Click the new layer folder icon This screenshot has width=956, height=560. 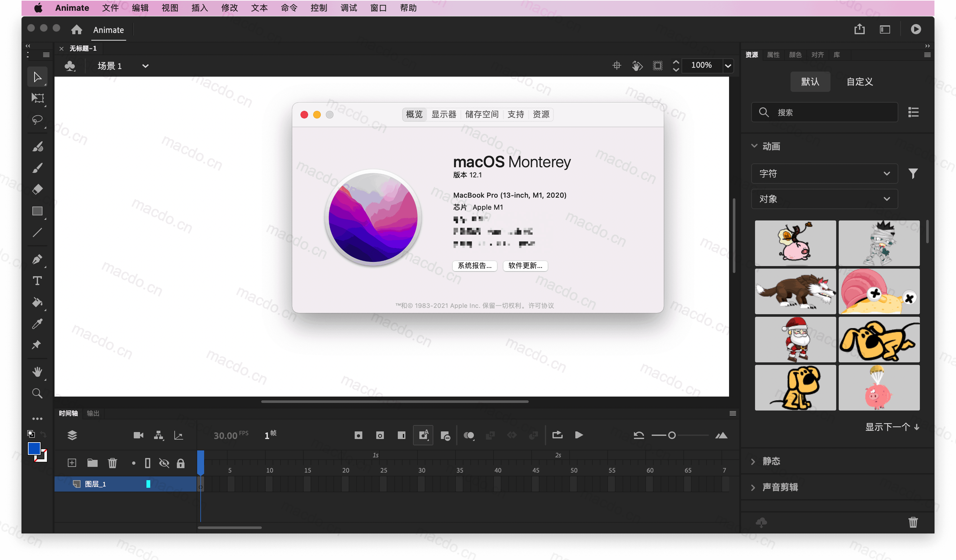tap(92, 463)
